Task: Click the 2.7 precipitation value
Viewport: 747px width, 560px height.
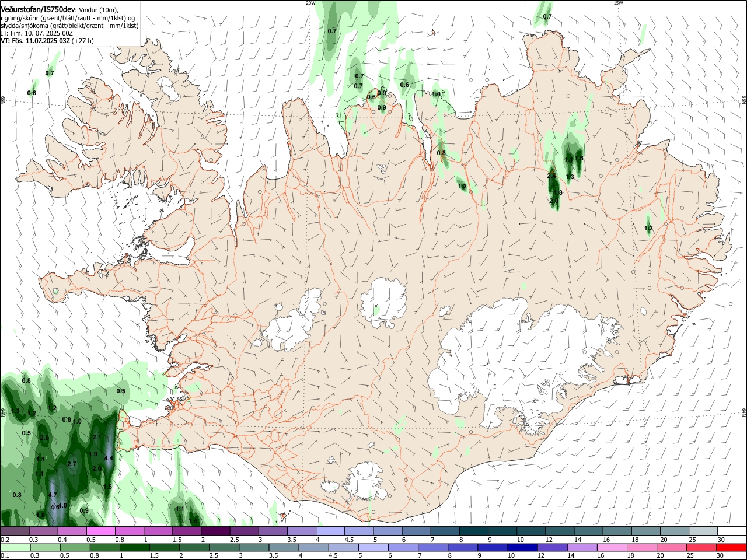Action: (72, 464)
